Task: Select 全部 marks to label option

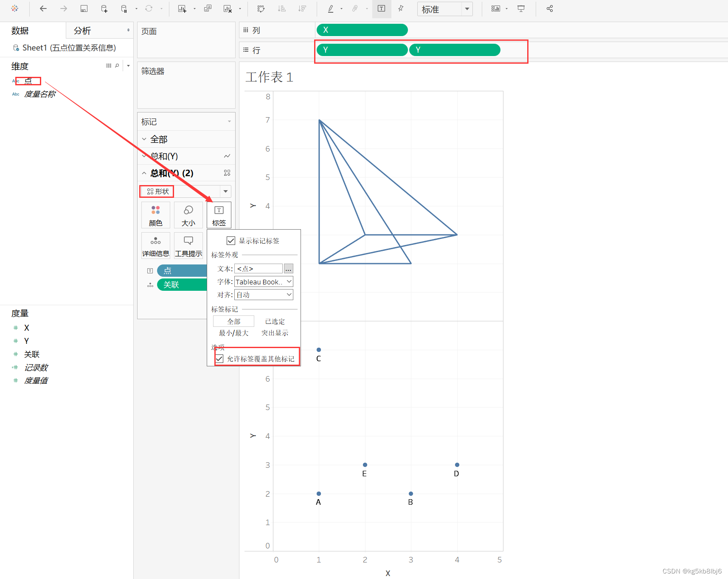Action: coord(234,321)
